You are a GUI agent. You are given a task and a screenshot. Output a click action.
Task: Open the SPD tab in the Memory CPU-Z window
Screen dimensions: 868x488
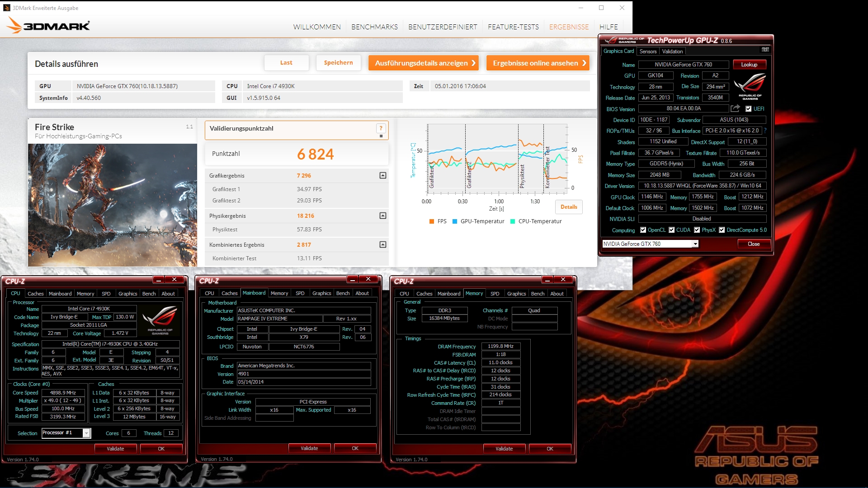pyautogui.click(x=495, y=294)
